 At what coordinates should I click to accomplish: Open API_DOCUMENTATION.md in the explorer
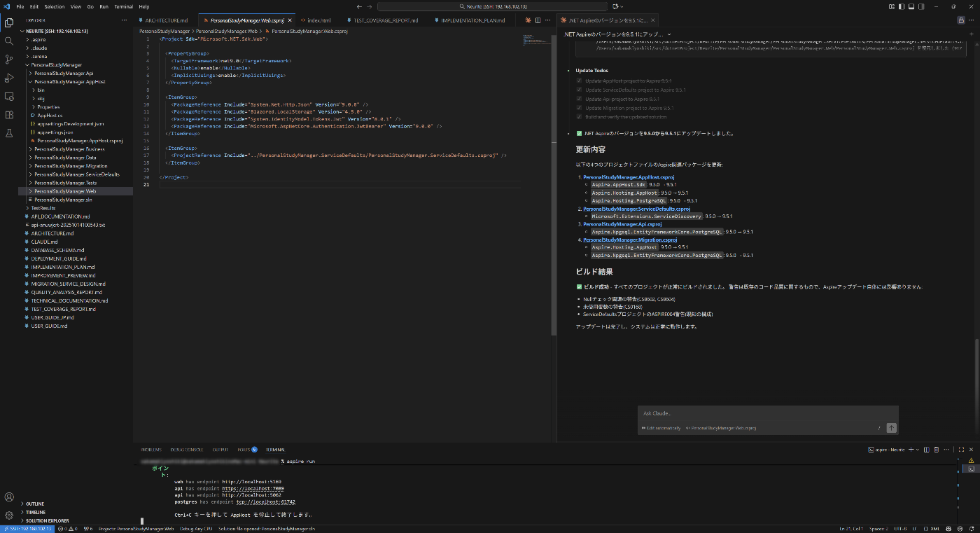pos(60,216)
